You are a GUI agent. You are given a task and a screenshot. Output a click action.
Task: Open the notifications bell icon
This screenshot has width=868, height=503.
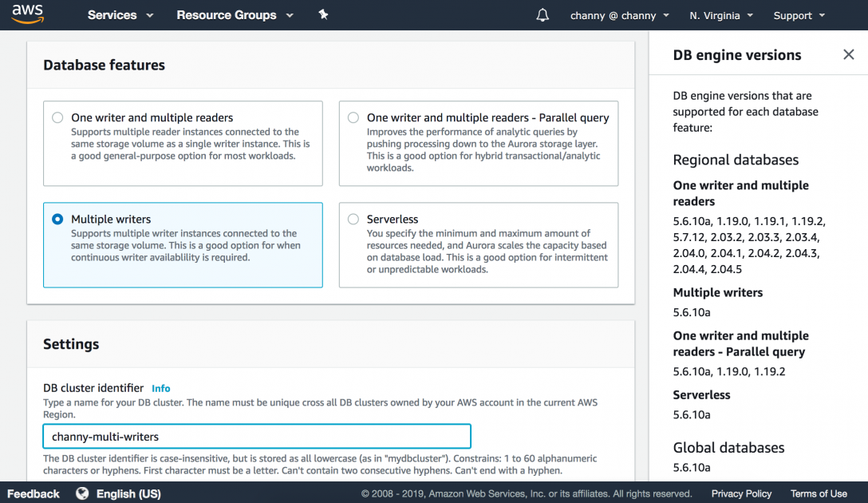coord(542,15)
